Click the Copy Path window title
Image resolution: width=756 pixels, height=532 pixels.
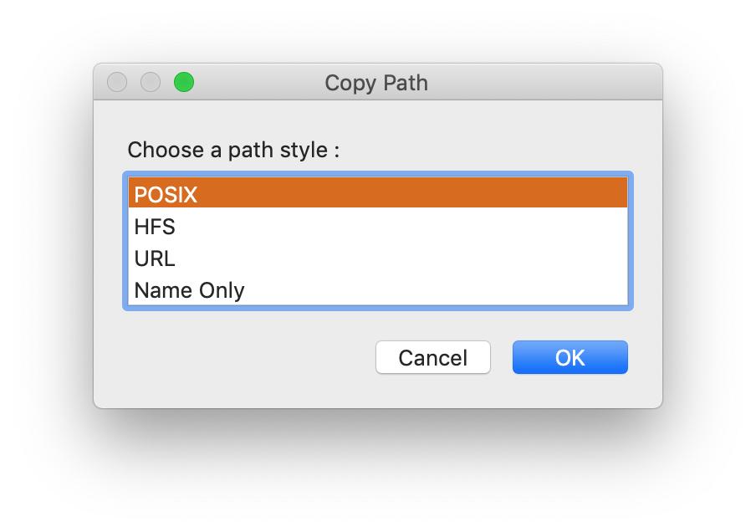click(x=376, y=83)
